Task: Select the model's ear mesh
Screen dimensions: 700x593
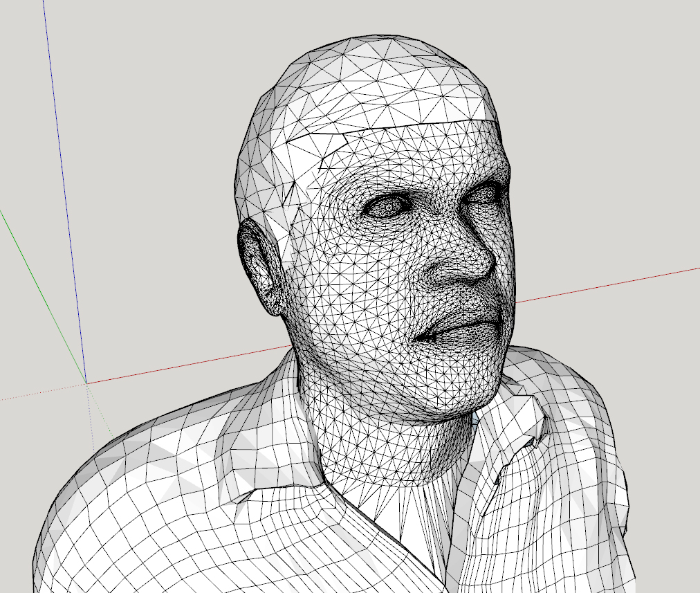Action: point(260,266)
